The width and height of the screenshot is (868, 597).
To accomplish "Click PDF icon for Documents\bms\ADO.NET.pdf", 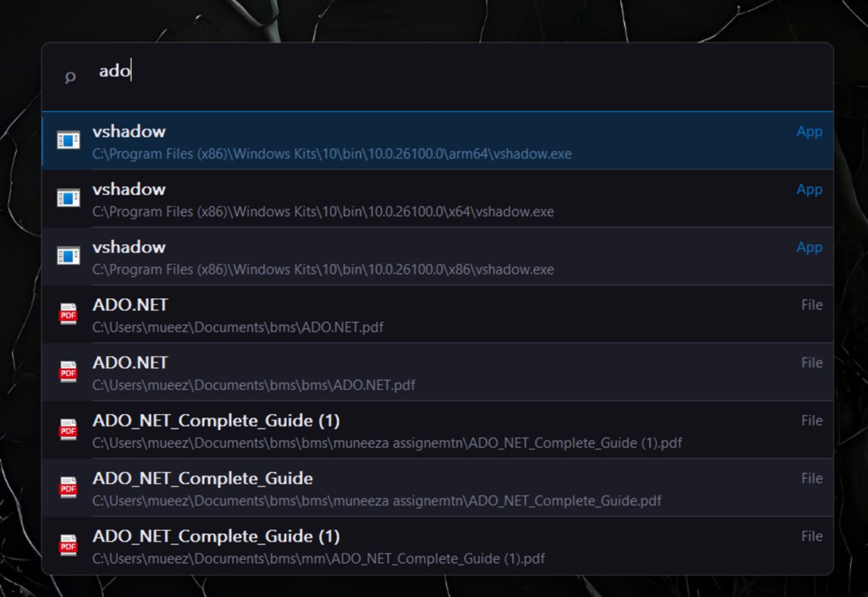I will (68, 314).
